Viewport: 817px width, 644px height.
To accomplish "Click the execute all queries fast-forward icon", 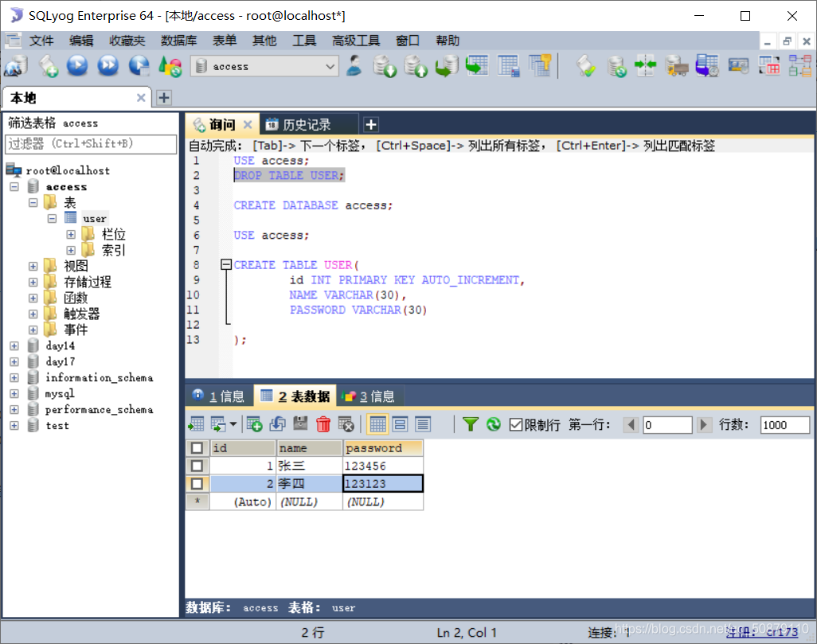I will tap(107, 66).
